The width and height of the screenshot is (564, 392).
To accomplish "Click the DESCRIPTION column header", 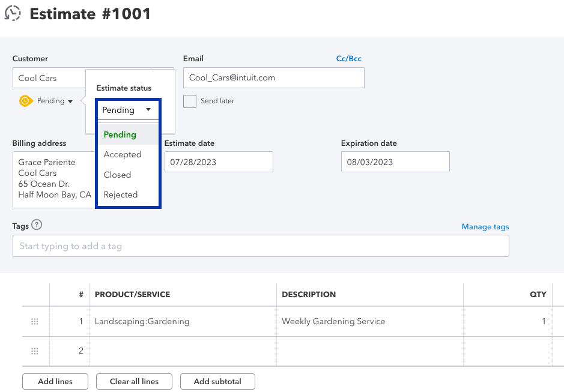I will tap(309, 295).
